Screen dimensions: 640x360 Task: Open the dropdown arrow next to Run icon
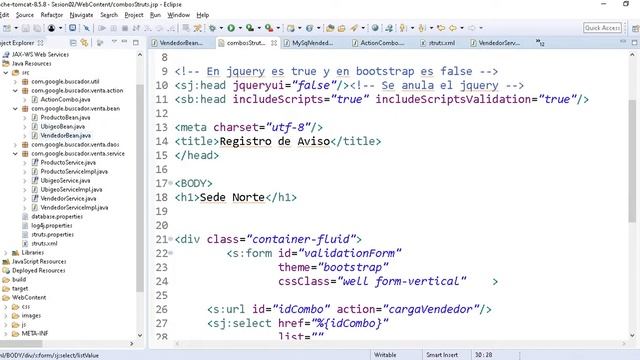240,28
